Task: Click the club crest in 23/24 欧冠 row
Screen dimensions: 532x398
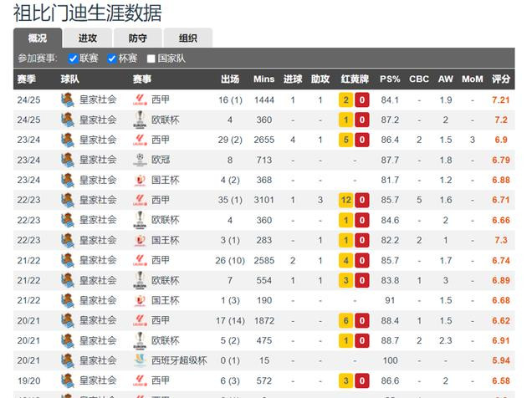Action: 68,160
